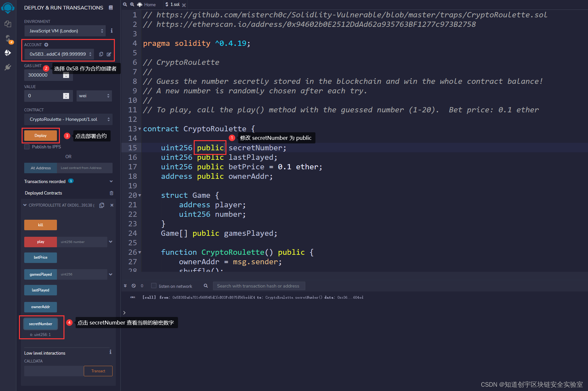Clear the terminal console
Screen dimensions: 588x391
point(134,286)
